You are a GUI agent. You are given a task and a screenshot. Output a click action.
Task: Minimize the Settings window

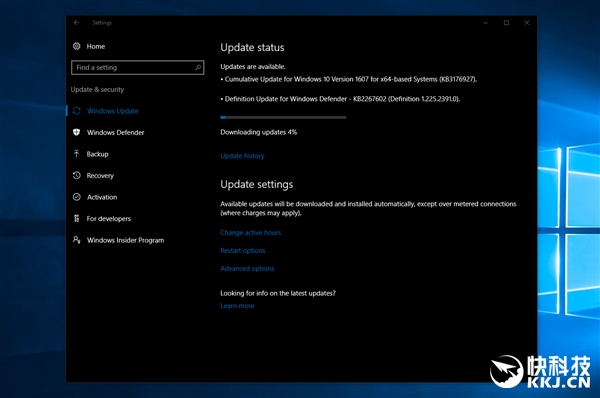pos(486,23)
